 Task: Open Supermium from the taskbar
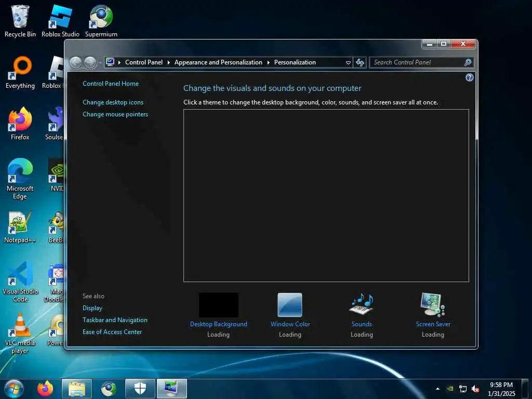109,389
